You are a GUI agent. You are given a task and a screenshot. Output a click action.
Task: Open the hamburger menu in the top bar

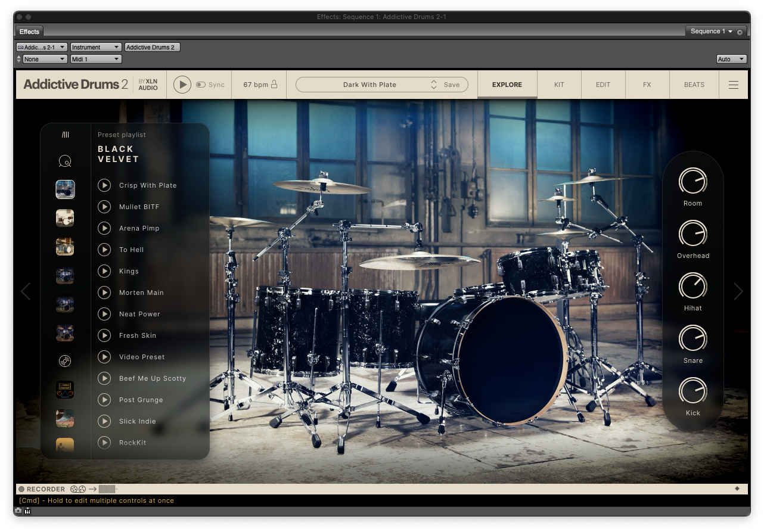tap(734, 85)
